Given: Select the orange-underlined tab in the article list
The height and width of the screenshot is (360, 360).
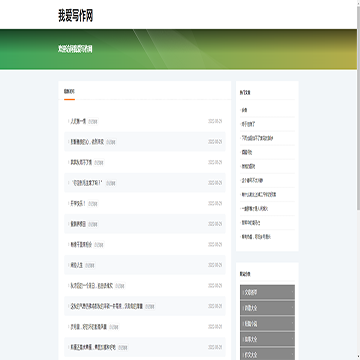Looking at the screenshot, I should coord(69,91).
